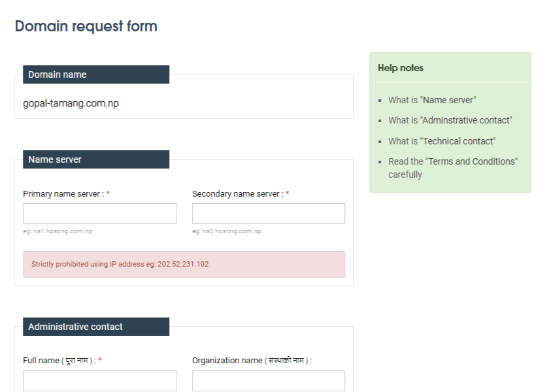Click the Organization name input box
The image size is (547, 392).
pyautogui.click(x=269, y=380)
